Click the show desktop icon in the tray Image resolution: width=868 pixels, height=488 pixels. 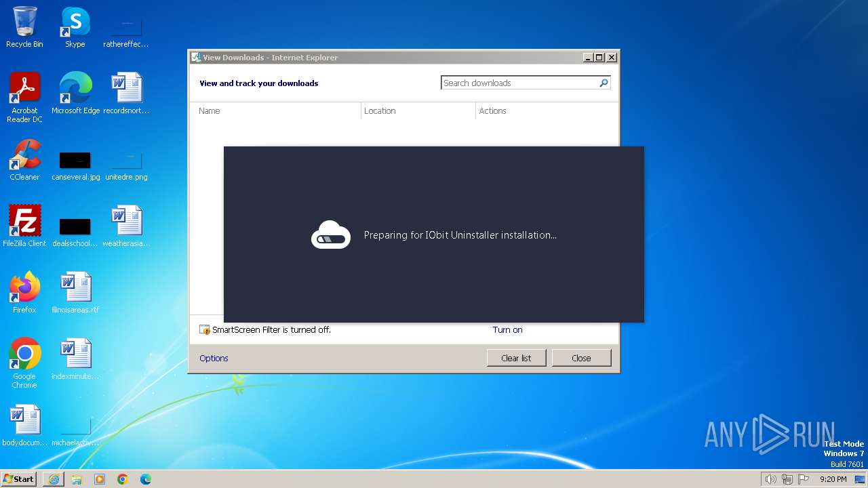[x=860, y=479]
